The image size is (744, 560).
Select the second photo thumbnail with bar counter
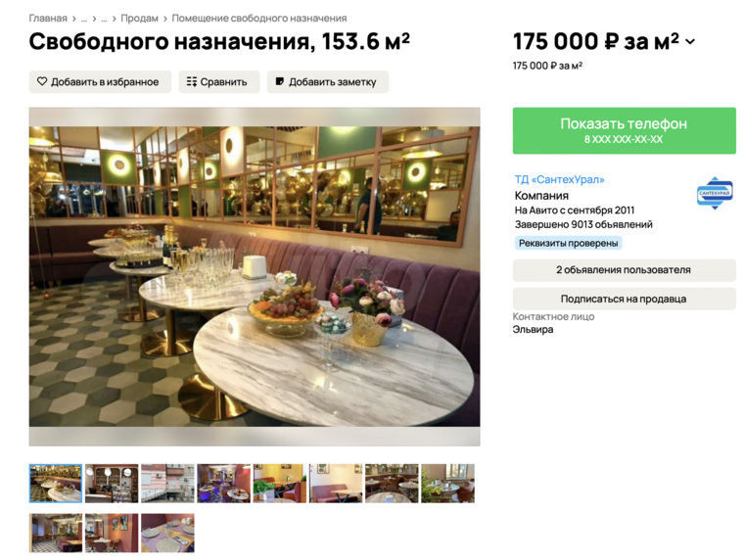[x=112, y=484]
